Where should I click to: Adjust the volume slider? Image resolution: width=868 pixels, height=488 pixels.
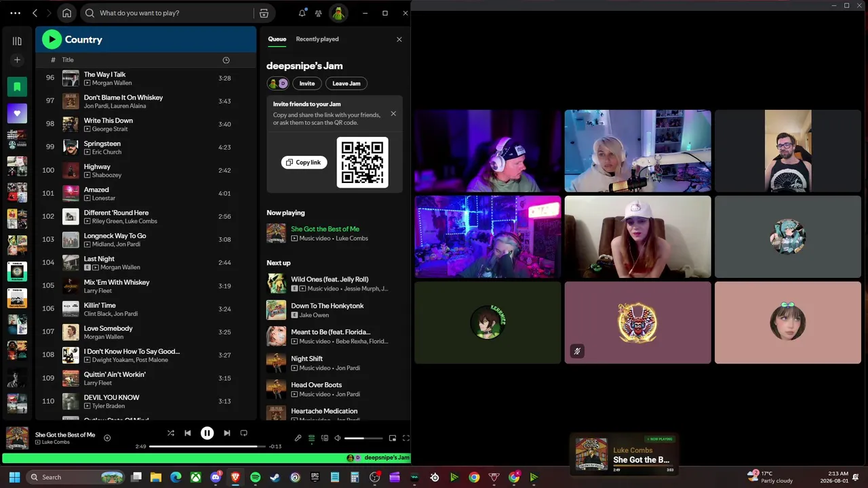pos(363,438)
